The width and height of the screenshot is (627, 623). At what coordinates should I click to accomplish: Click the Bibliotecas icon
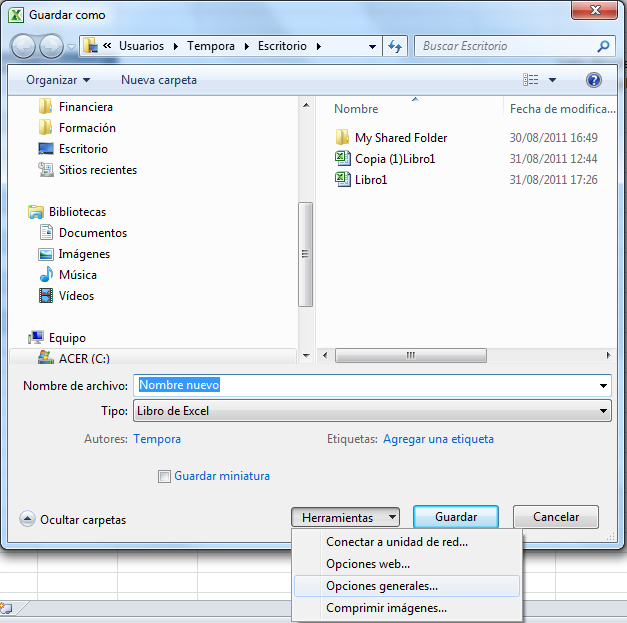pyautogui.click(x=36, y=212)
